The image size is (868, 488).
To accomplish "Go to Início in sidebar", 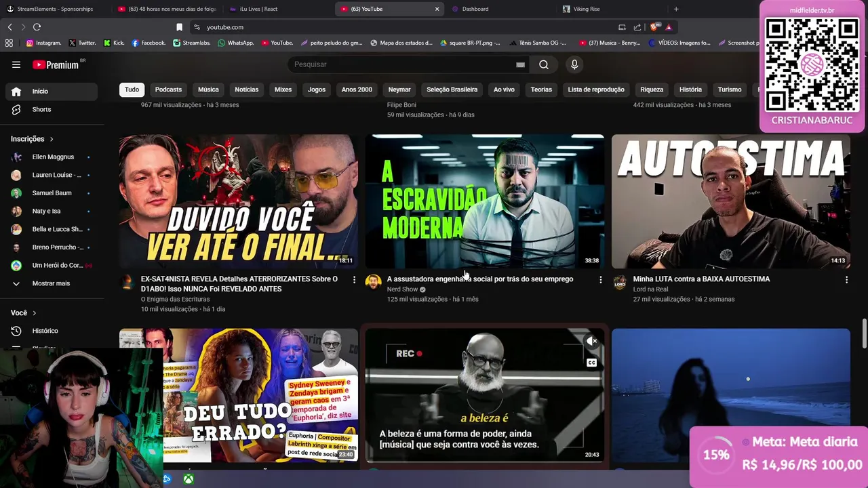I will click(52, 91).
